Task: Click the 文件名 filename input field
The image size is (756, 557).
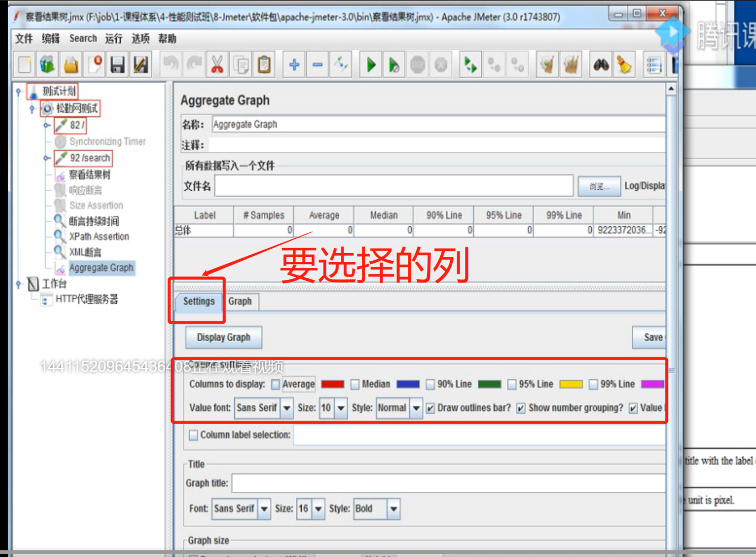Action: click(394, 186)
